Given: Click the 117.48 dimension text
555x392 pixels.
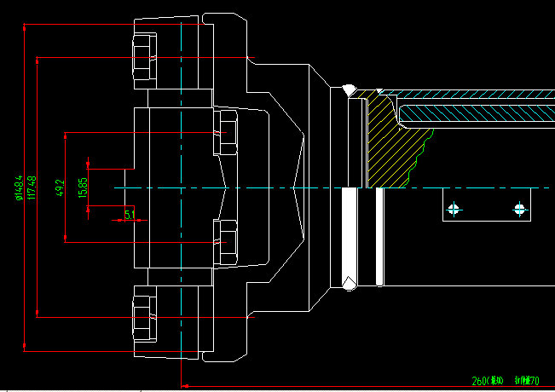Looking at the screenshot, I should point(32,187).
